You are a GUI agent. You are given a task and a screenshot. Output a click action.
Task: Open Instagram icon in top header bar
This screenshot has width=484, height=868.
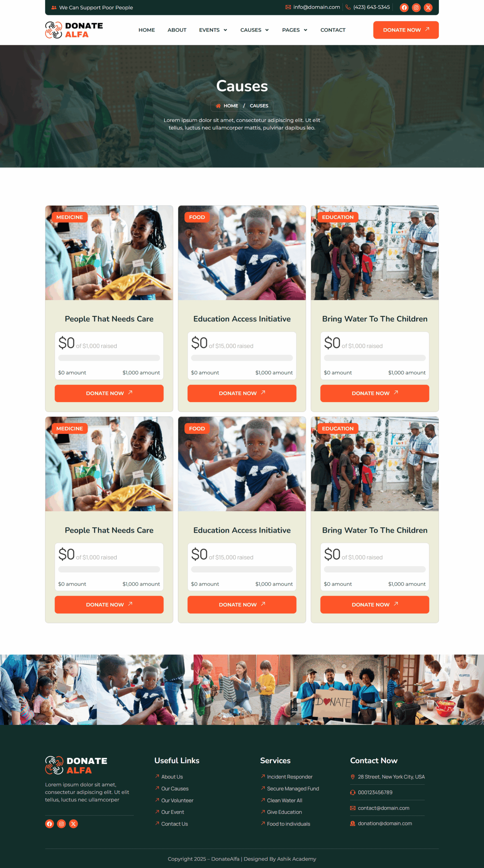point(416,7)
